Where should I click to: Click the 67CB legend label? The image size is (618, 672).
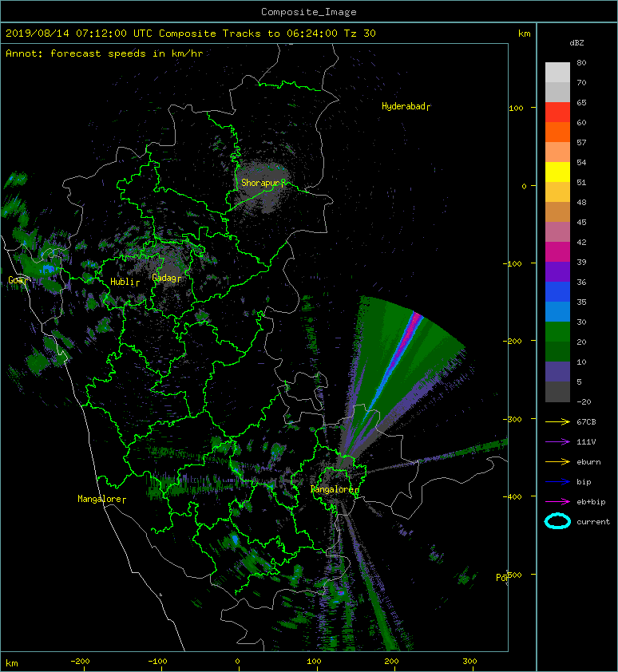(586, 422)
